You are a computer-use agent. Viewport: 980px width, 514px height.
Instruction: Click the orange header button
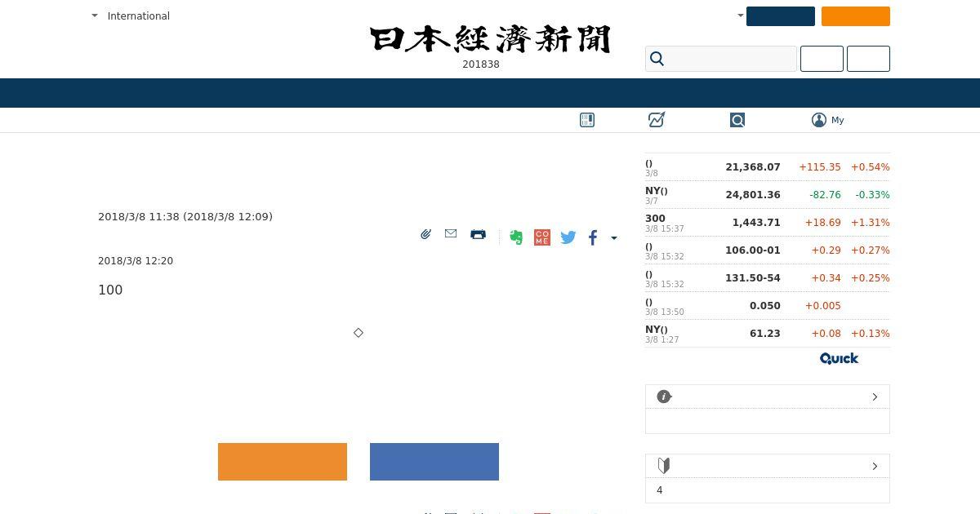856,16
